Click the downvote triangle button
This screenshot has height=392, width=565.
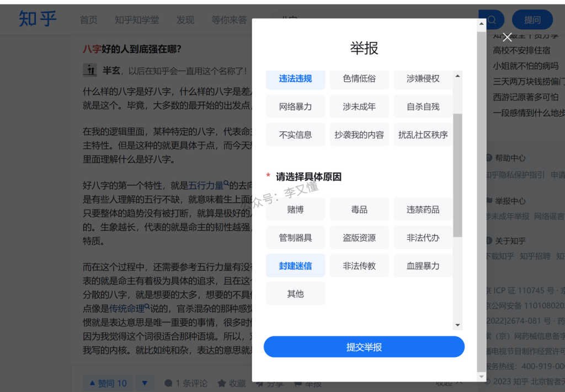click(x=145, y=383)
